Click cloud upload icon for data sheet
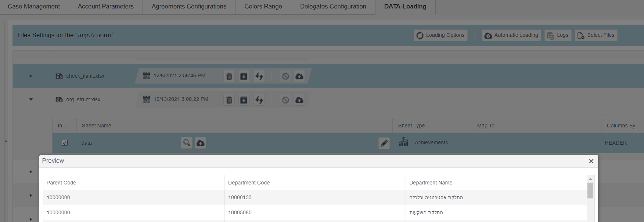The height and width of the screenshot is (222, 644). (201, 143)
